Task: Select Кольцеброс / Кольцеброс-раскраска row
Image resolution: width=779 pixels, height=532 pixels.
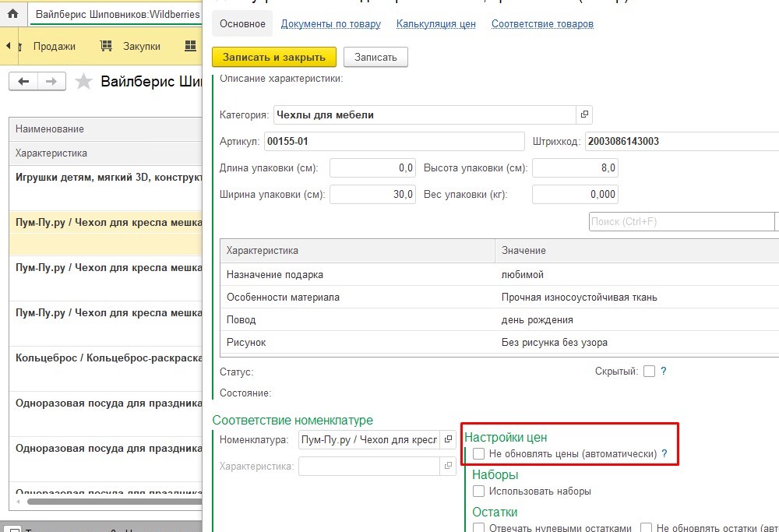Action: 105,368
